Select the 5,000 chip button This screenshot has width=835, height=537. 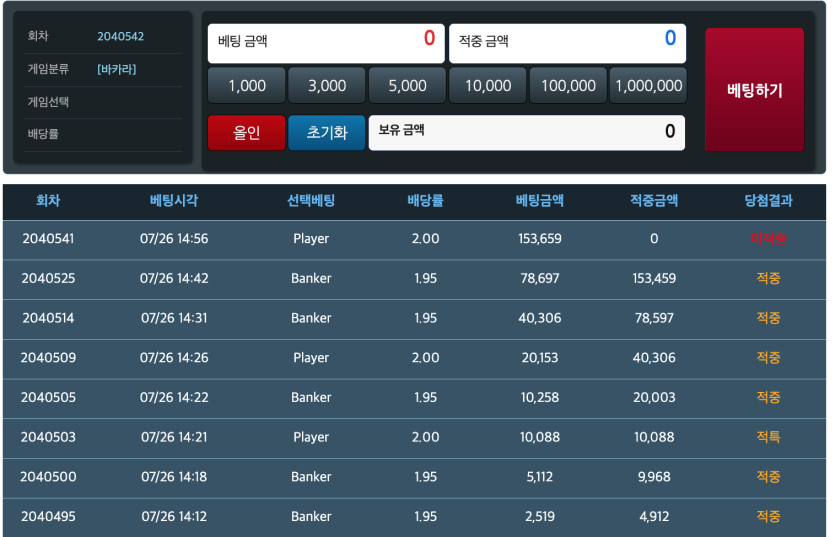tap(407, 86)
